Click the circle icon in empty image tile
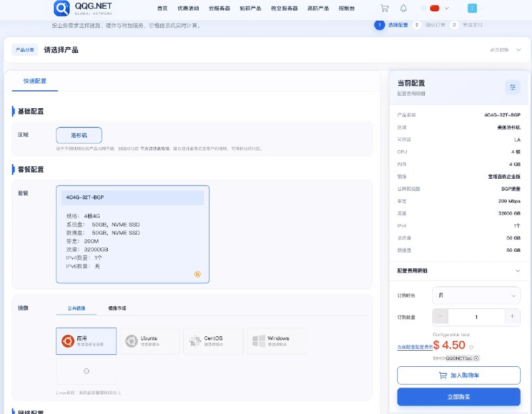532x414 pixels. point(86,371)
